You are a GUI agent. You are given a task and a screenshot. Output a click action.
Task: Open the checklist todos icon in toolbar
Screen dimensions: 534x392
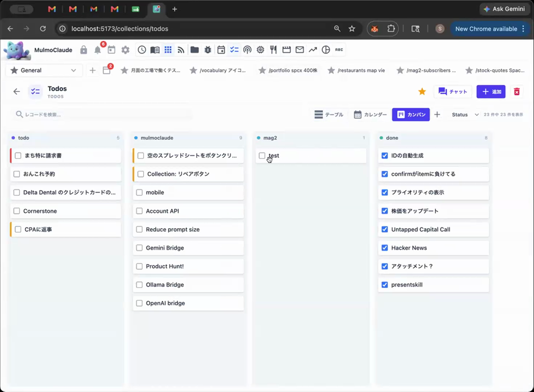(x=234, y=50)
